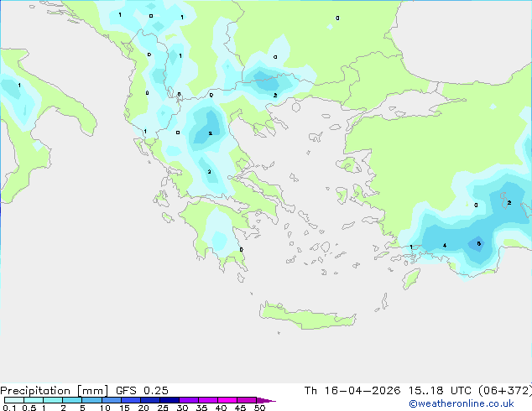532x411 pixels.
Task: Click the island of Rhodes on the map
Action: point(411,278)
